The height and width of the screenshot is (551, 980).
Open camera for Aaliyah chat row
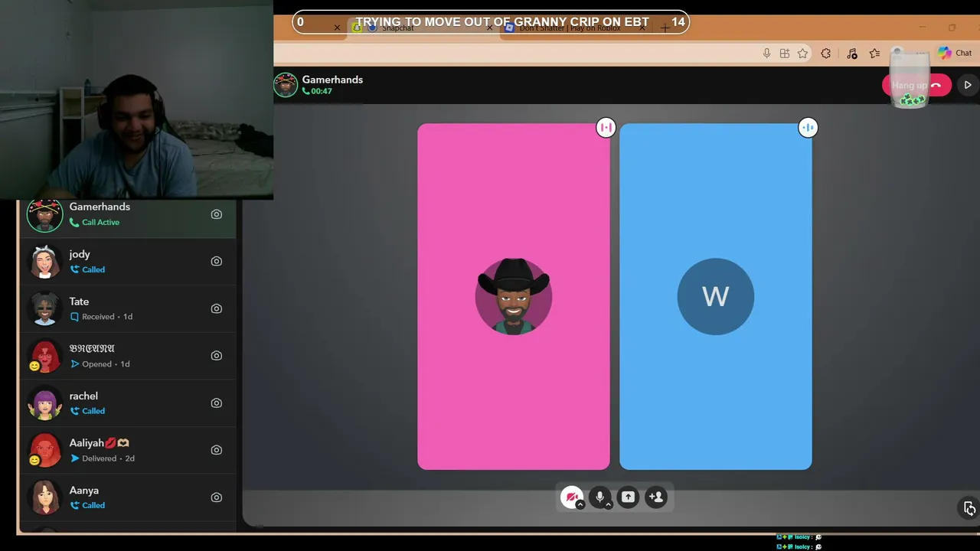(217, 450)
